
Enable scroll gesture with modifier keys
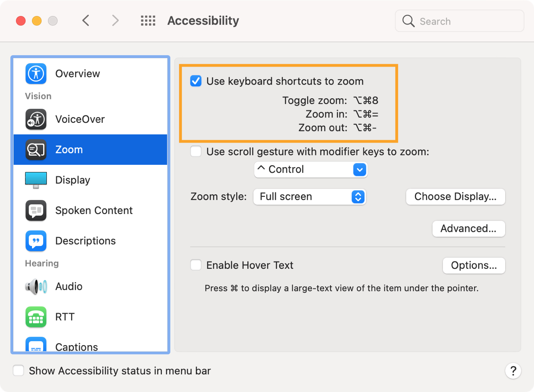(196, 152)
